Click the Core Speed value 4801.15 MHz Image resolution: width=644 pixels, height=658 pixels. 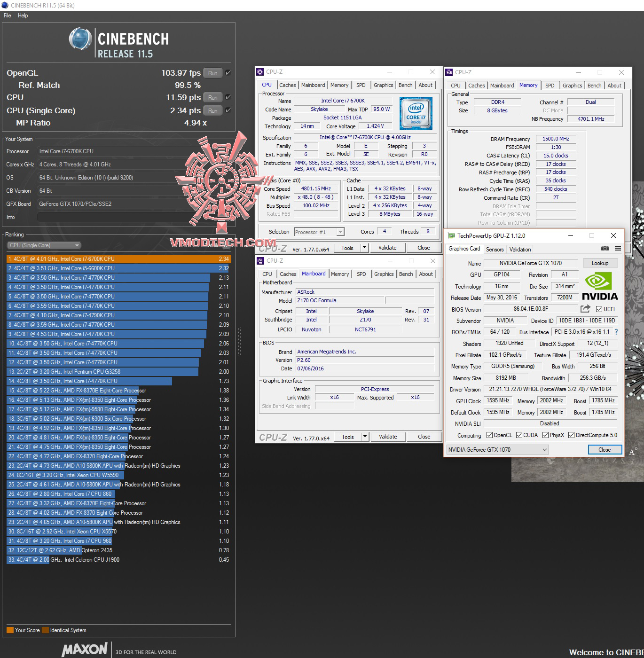tap(316, 188)
